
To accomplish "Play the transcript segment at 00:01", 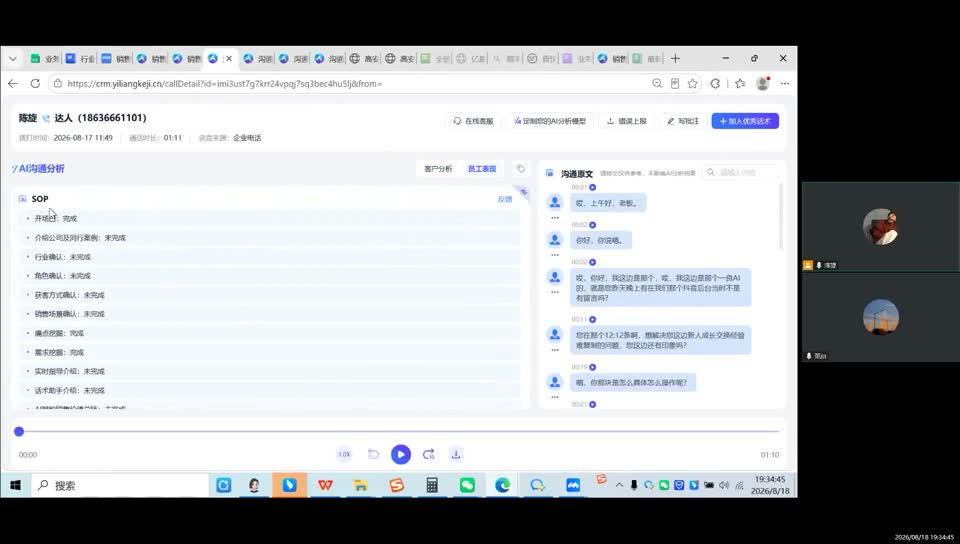I will (x=593, y=187).
